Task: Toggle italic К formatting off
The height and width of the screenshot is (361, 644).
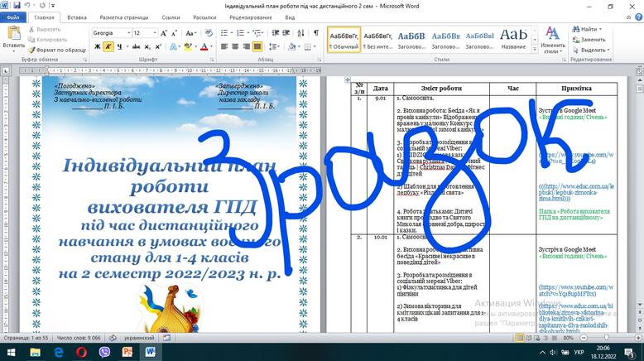Action: [108, 47]
